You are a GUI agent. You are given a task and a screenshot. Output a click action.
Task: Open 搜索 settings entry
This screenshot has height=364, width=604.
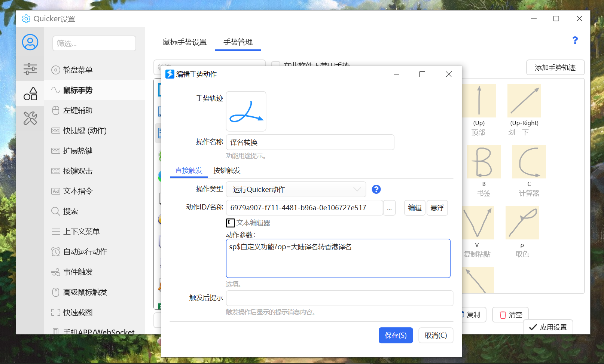(94, 211)
